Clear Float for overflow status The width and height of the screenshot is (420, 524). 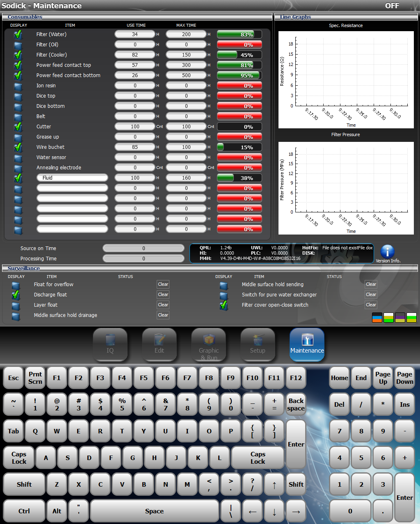point(163,284)
